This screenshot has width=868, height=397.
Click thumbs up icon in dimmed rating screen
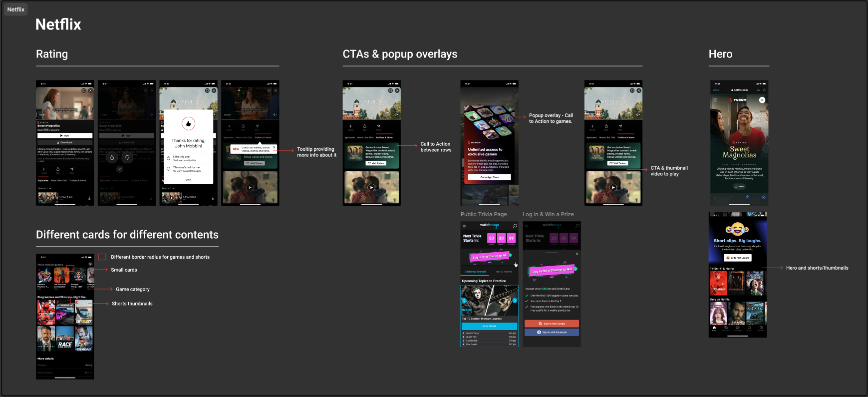tap(112, 157)
